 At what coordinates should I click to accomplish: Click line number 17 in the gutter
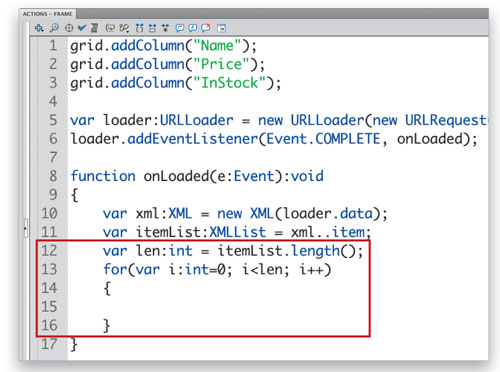[49, 344]
